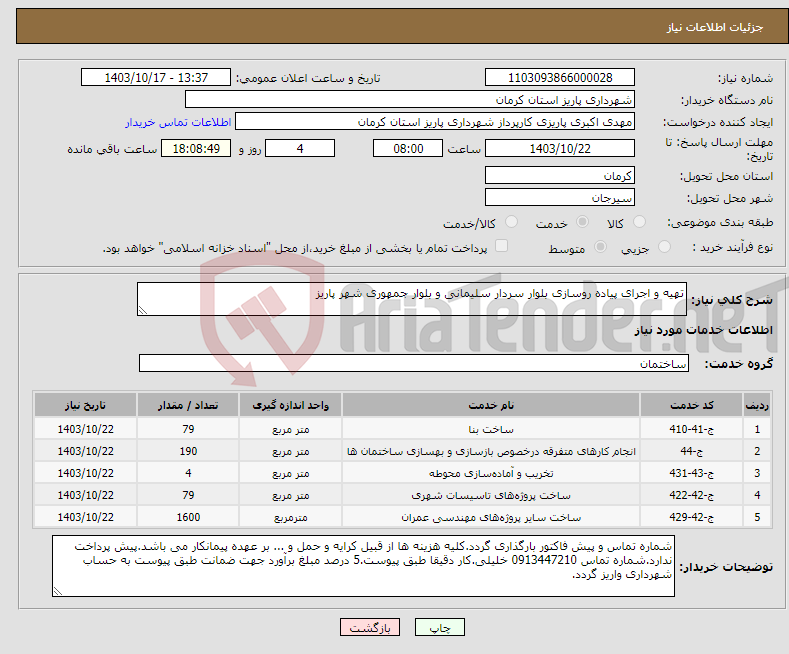The image size is (789, 654).
Task: Click the page title جزئیات اطلاعات نیاز
Action: 715,27
